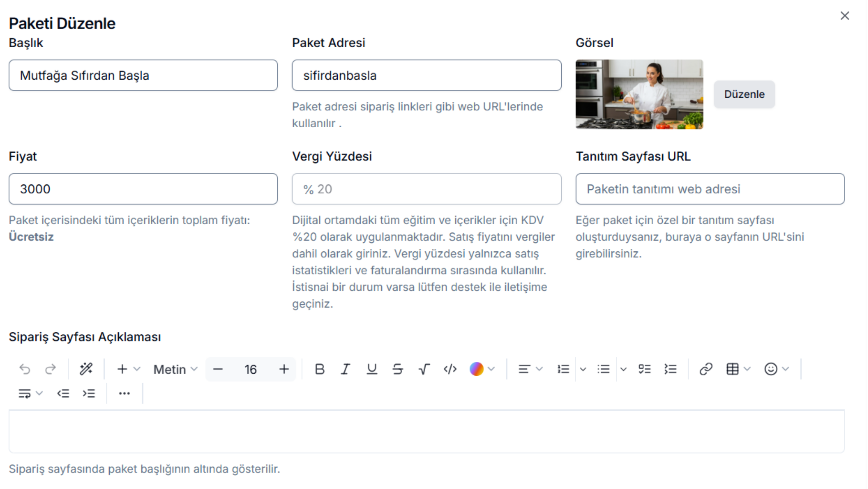
Task: Insert inline code with the code icon
Action: click(450, 369)
